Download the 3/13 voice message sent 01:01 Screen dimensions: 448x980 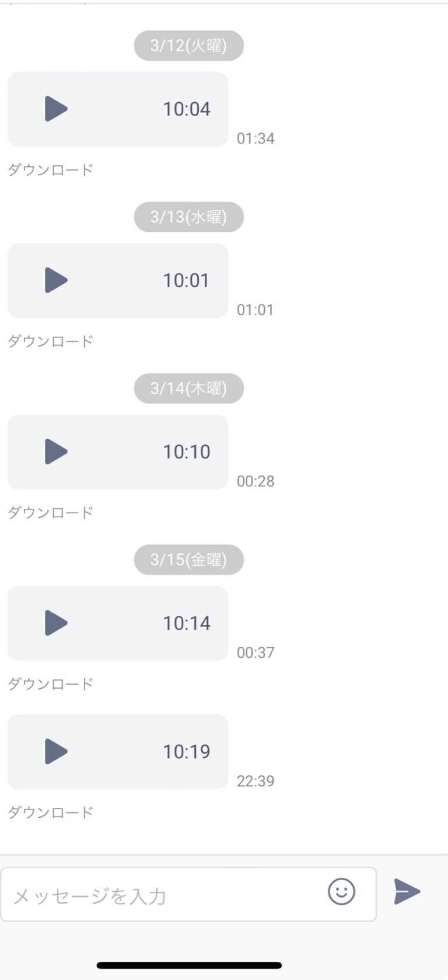tap(51, 341)
